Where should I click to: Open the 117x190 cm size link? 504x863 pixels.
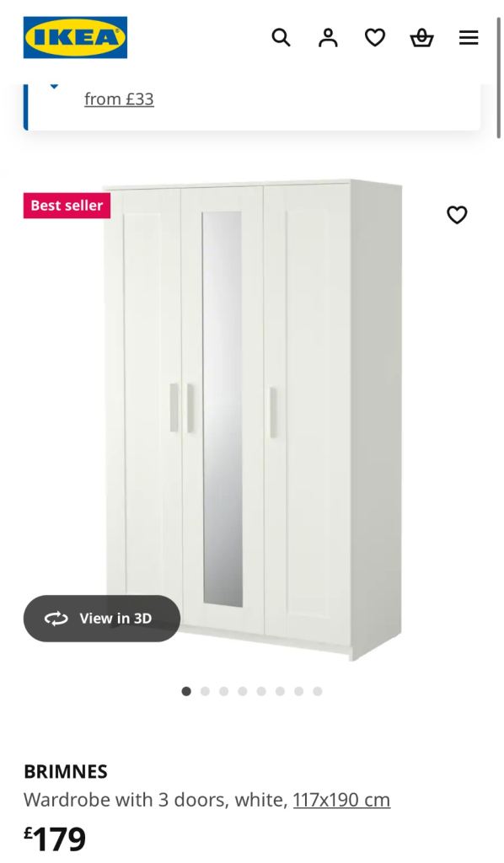[x=341, y=799]
